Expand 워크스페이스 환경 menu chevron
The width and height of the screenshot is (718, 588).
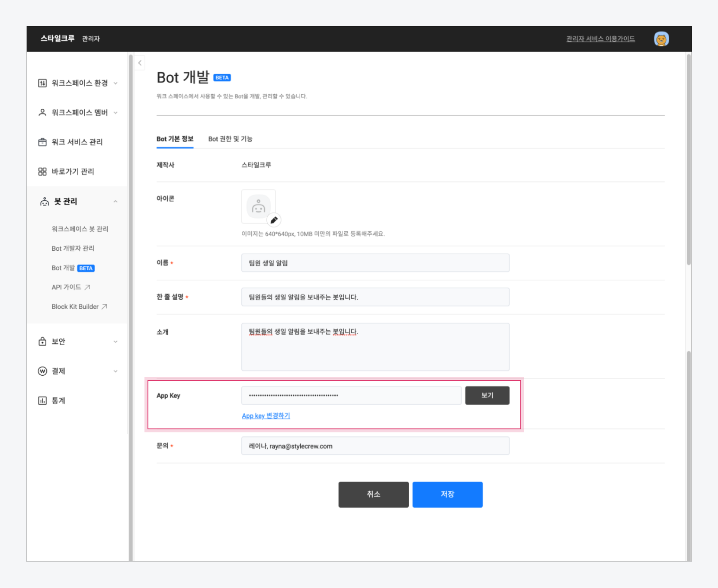115,83
